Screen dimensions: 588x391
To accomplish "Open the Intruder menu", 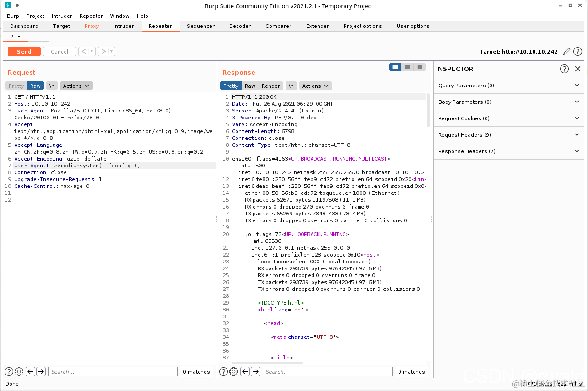I will click(x=62, y=16).
